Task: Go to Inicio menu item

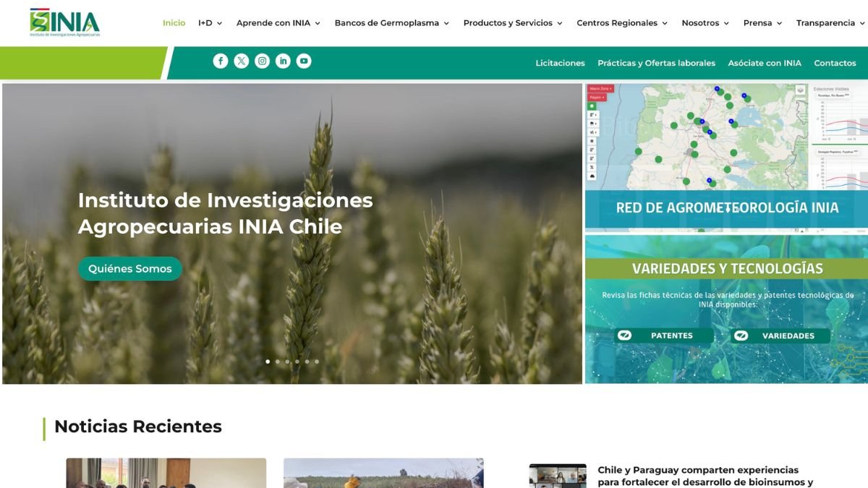Action: click(x=174, y=23)
